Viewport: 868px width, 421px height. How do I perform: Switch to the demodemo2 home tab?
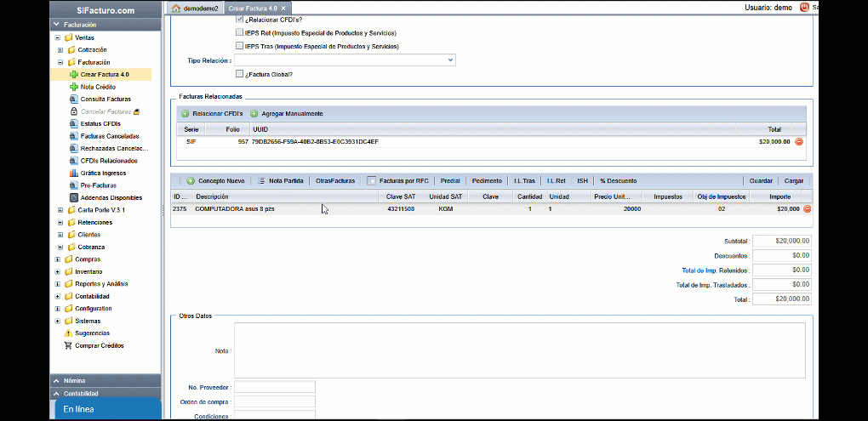[x=195, y=8]
